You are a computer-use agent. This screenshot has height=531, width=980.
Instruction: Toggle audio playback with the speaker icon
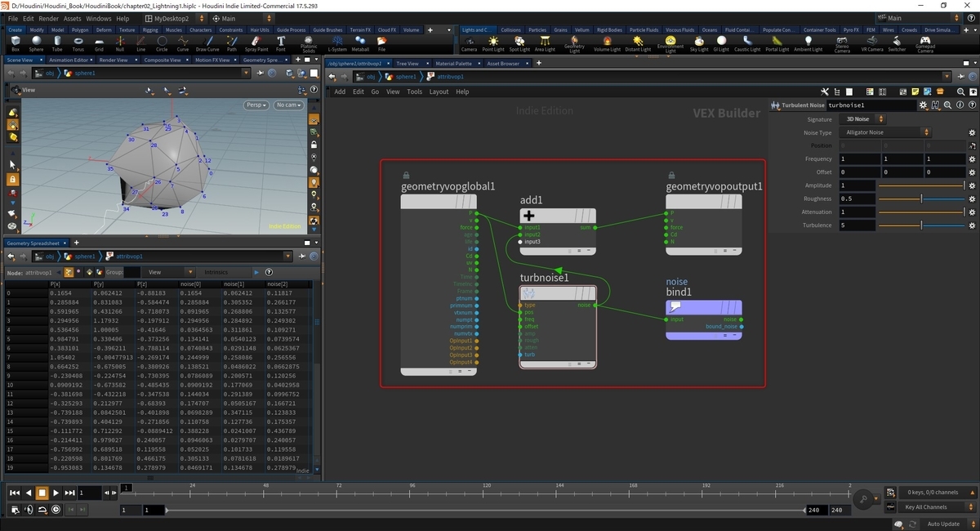pyautogui.click(x=28, y=509)
